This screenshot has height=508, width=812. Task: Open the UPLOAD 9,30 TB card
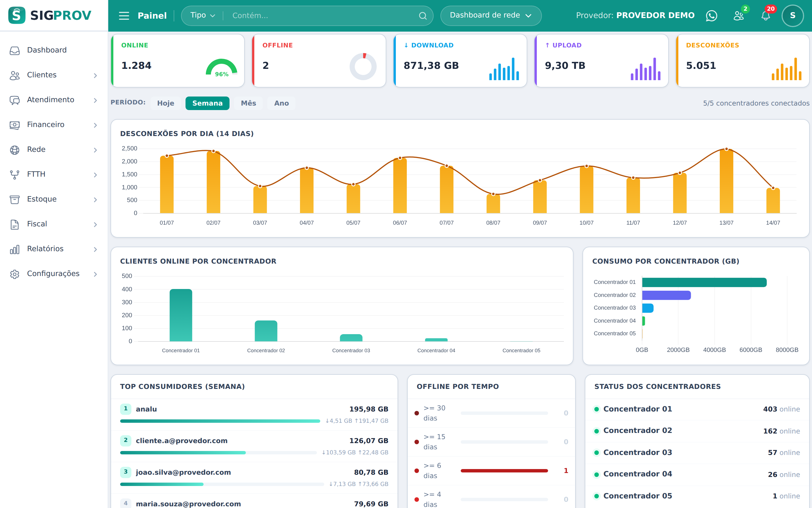tap(601, 60)
